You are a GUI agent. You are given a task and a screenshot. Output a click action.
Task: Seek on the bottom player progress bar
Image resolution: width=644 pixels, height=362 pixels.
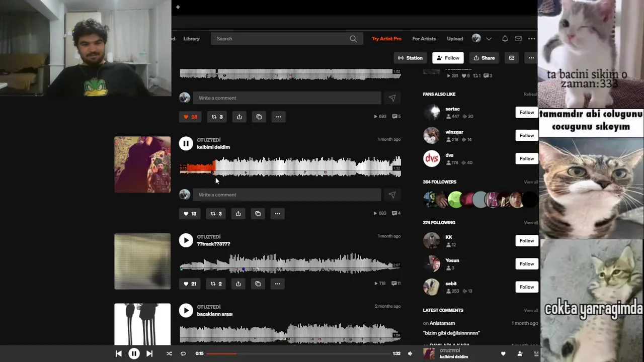pyautogui.click(x=298, y=353)
